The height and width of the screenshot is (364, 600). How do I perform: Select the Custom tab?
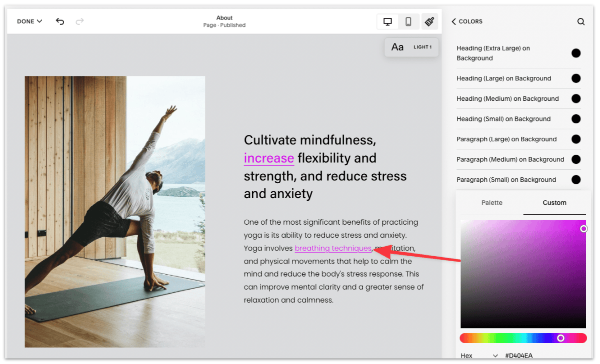pos(554,203)
